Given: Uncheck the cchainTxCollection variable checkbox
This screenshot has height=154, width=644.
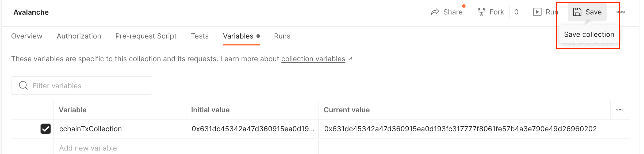Looking at the screenshot, I should point(46,129).
